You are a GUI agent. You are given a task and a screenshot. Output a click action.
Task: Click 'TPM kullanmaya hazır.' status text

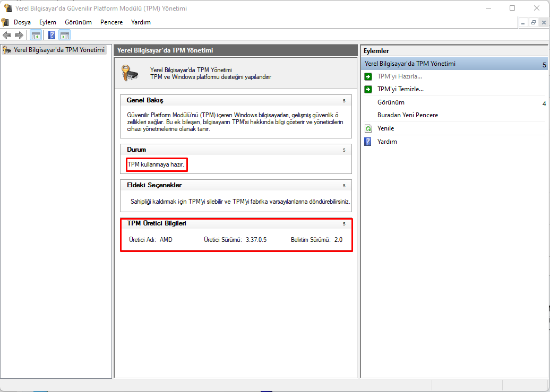click(156, 164)
